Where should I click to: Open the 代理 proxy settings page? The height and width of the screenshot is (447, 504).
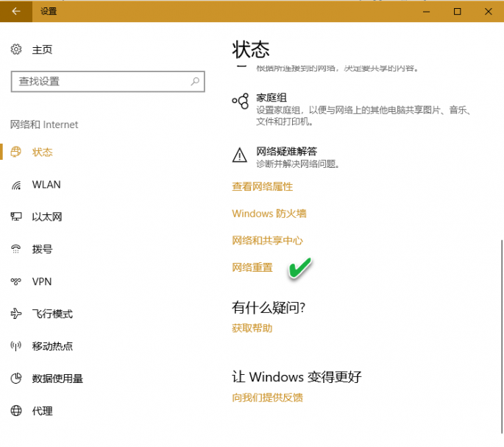42,411
